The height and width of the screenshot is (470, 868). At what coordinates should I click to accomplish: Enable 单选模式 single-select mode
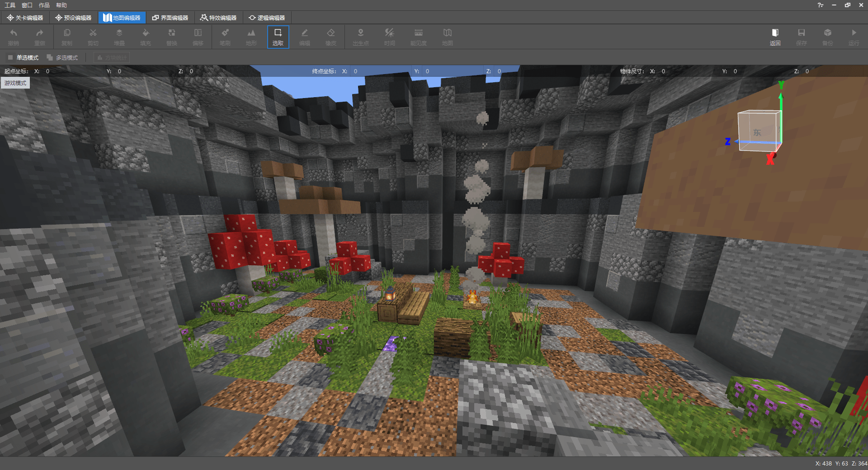click(23, 57)
